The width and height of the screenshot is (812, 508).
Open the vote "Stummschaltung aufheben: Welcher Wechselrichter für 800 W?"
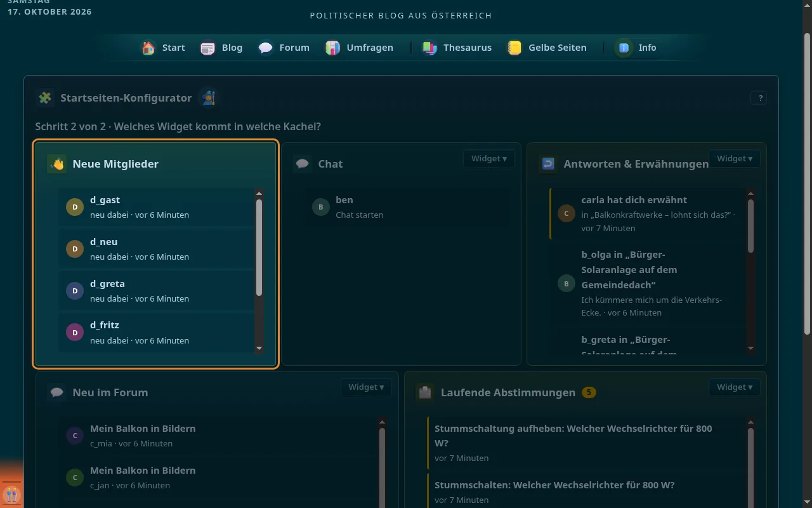[587, 443]
